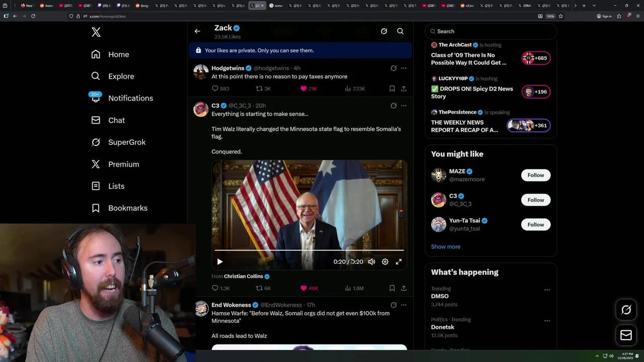Bookmark page with star icon
The image size is (644, 362).
coord(560,16)
